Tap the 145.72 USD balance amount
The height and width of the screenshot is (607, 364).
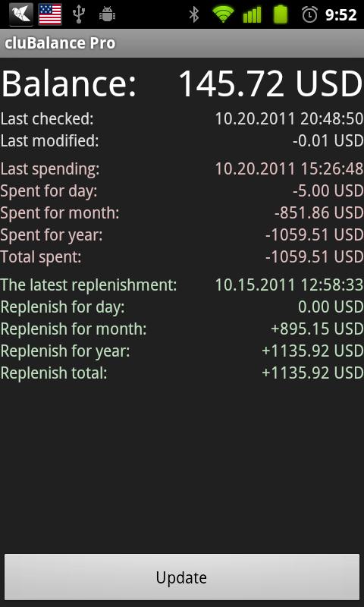pos(271,83)
